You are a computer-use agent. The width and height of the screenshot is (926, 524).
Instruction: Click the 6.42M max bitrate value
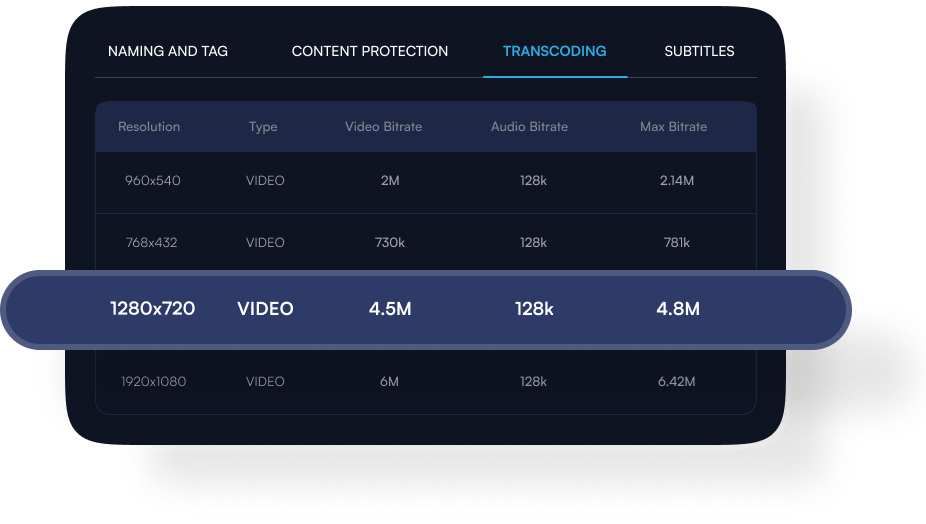(677, 382)
